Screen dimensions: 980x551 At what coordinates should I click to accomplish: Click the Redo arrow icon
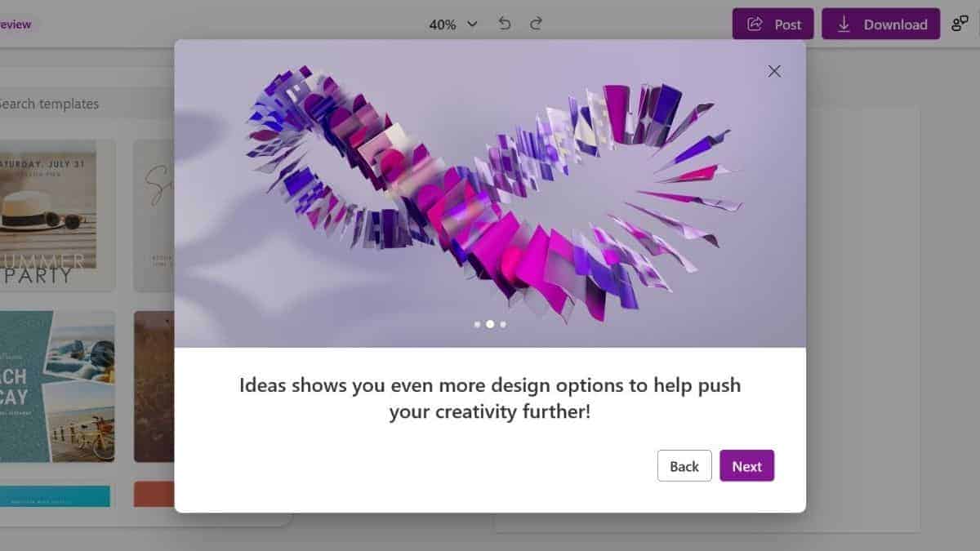(x=536, y=24)
